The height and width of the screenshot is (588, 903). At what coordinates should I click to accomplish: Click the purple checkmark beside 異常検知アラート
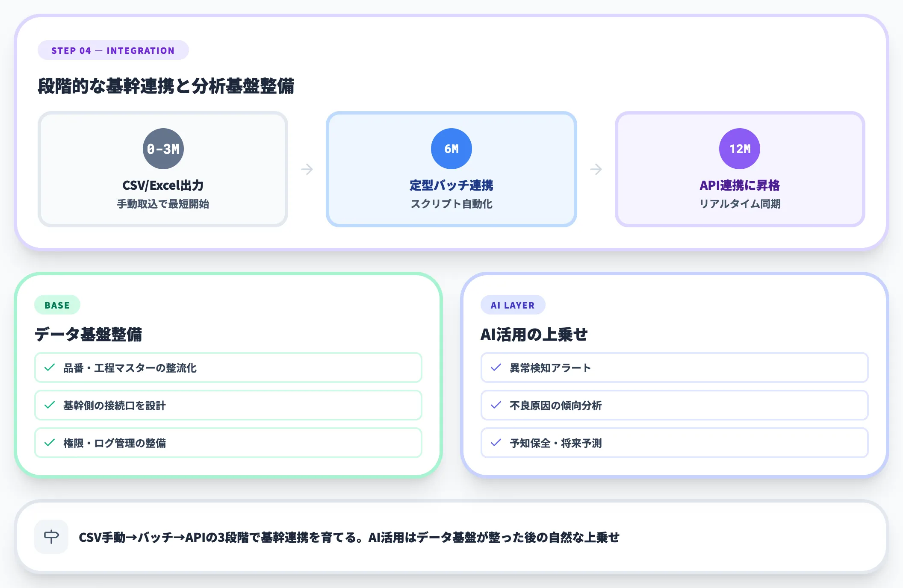(x=496, y=367)
